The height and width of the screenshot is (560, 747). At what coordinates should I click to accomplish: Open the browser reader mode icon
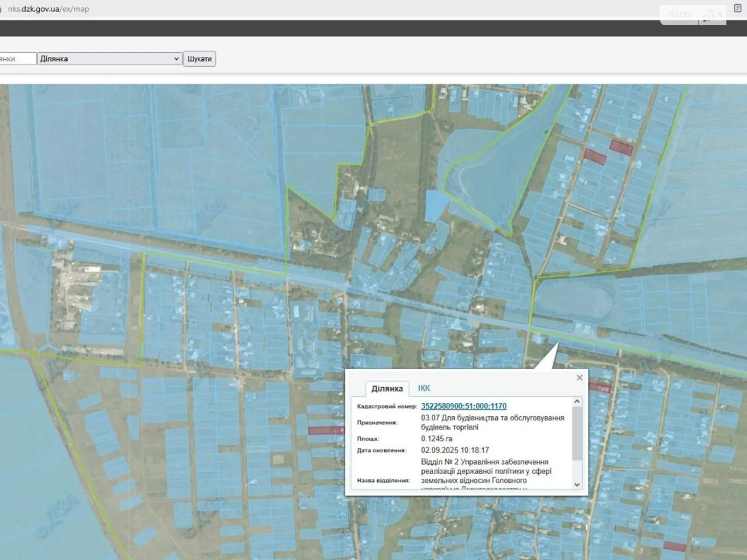pos(738,8)
